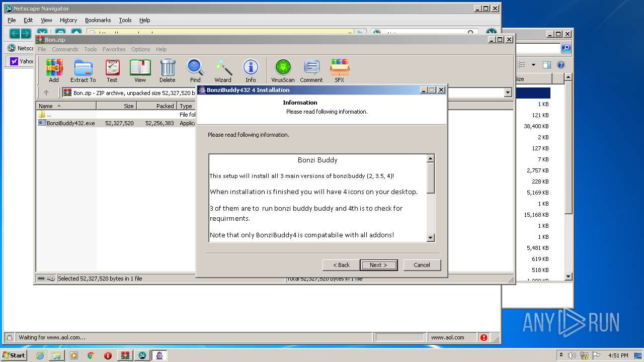Open the Explorer view options dropdown arrow
The width and height of the screenshot is (644, 362).
[533, 65]
